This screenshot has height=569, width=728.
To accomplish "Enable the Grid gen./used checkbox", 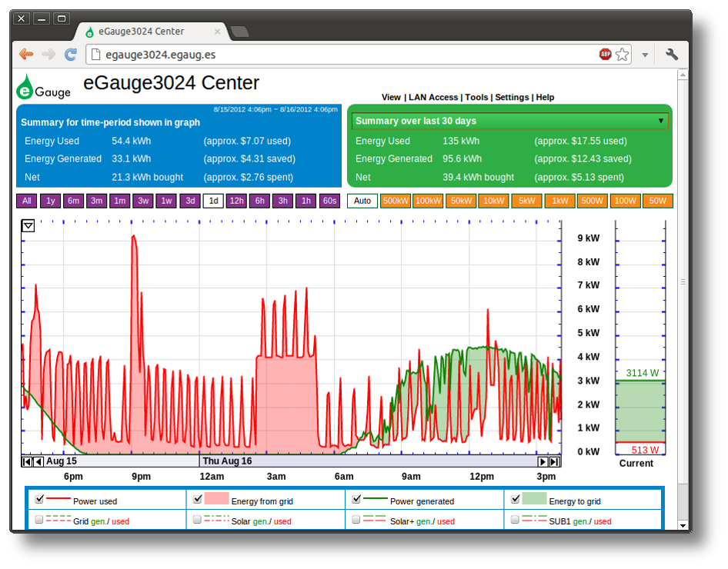I will pyautogui.click(x=39, y=519).
